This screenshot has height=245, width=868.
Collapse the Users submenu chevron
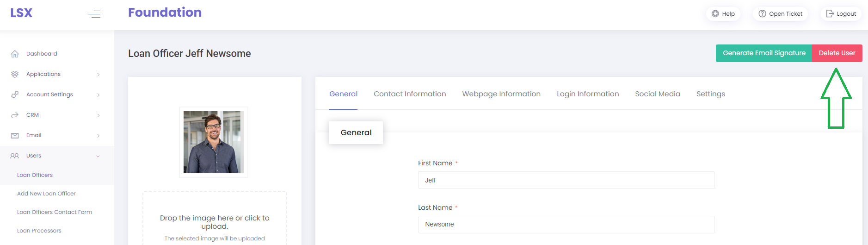(x=98, y=156)
